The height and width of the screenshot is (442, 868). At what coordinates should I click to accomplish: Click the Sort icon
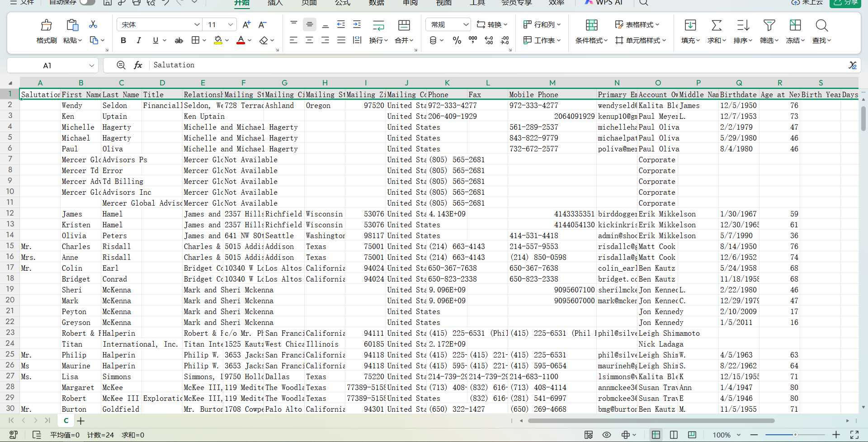pos(743,25)
